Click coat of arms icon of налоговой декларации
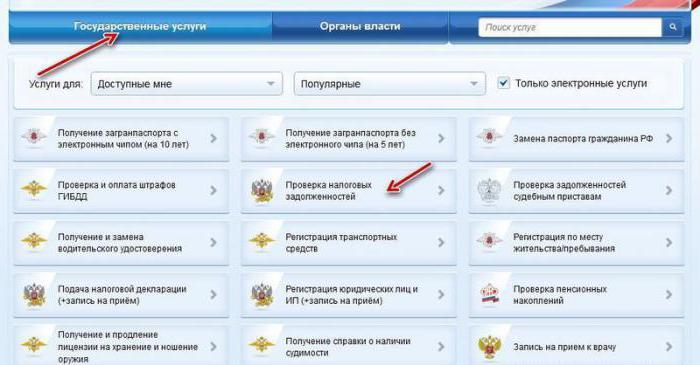The height and width of the screenshot is (365, 700). (x=34, y=295)
